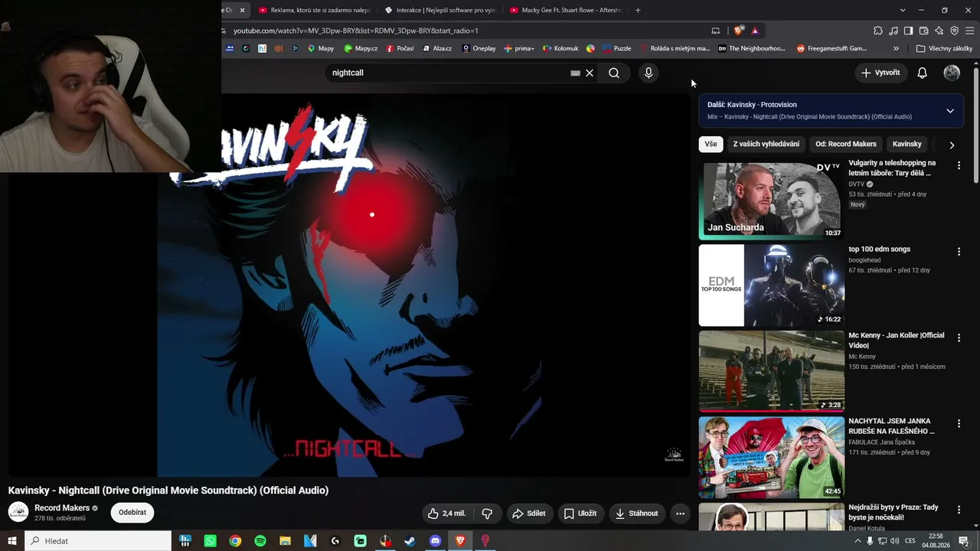Open the Brave main menu hamburger
980x551 pixels.
click(970, 31)
